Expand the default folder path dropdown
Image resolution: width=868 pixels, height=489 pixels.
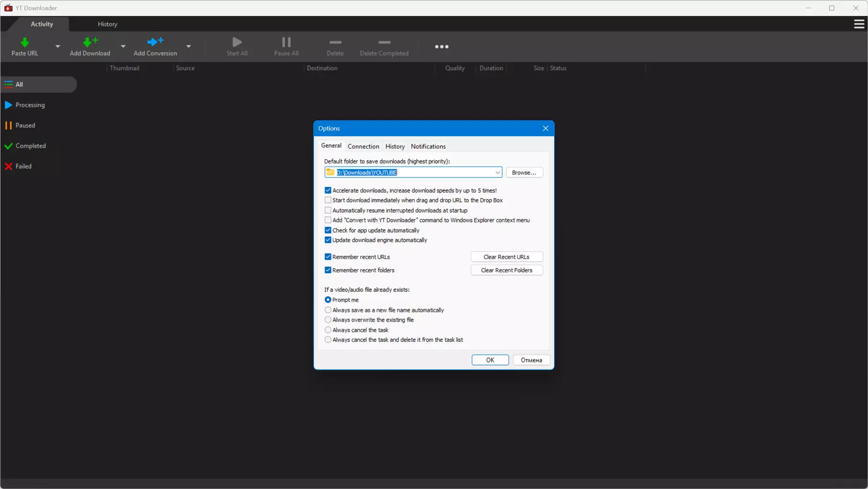497,173
